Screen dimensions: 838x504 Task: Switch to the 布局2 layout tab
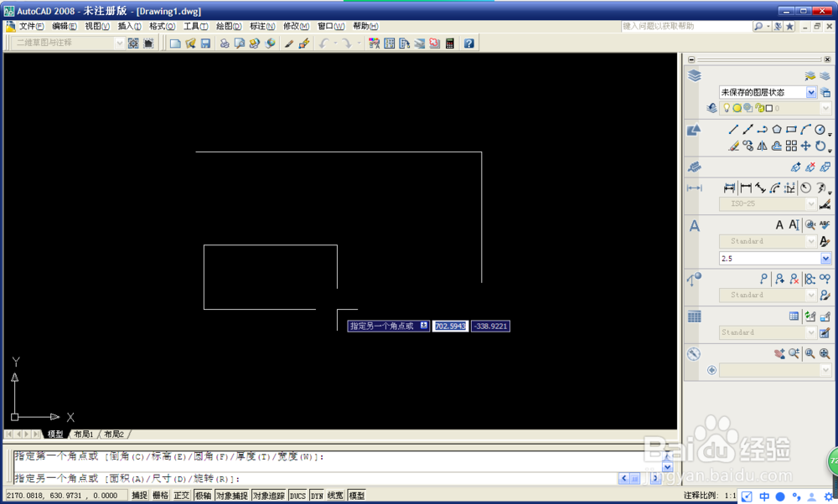(x=114, y=434)
